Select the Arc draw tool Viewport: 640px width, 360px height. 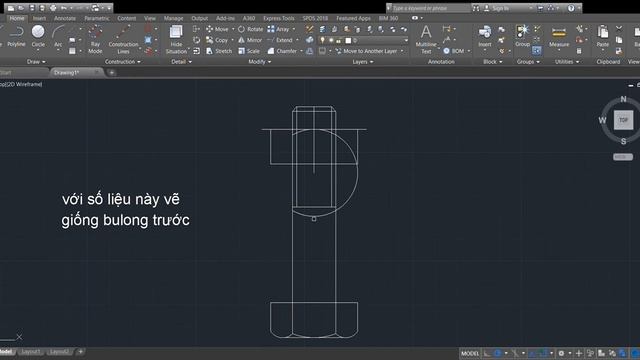(58, 36)
